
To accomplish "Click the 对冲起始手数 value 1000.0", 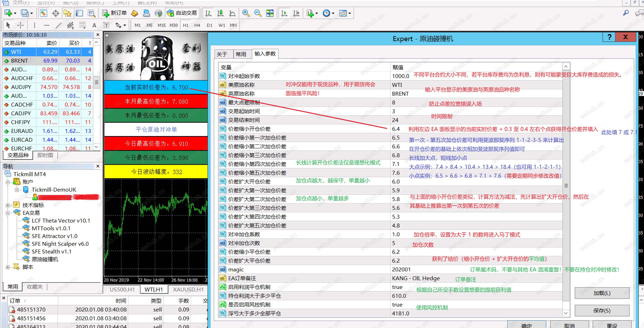I will click(x=477, y=76).
